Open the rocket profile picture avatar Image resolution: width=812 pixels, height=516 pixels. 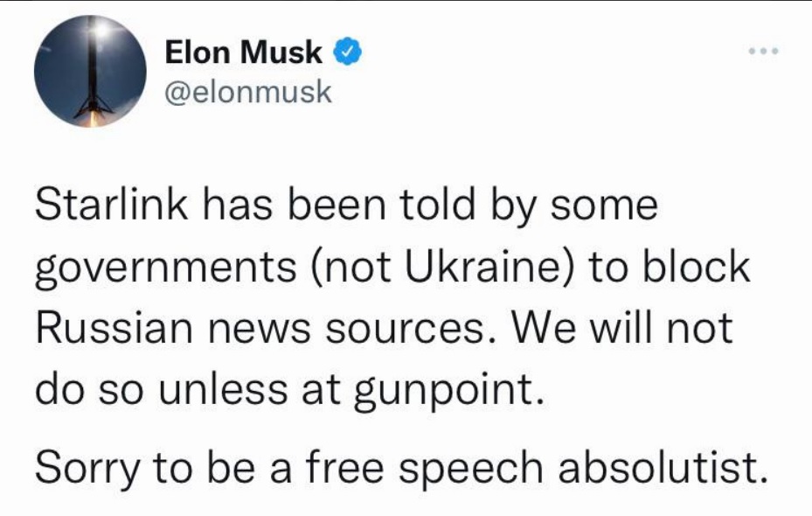(x=91, y=71)
